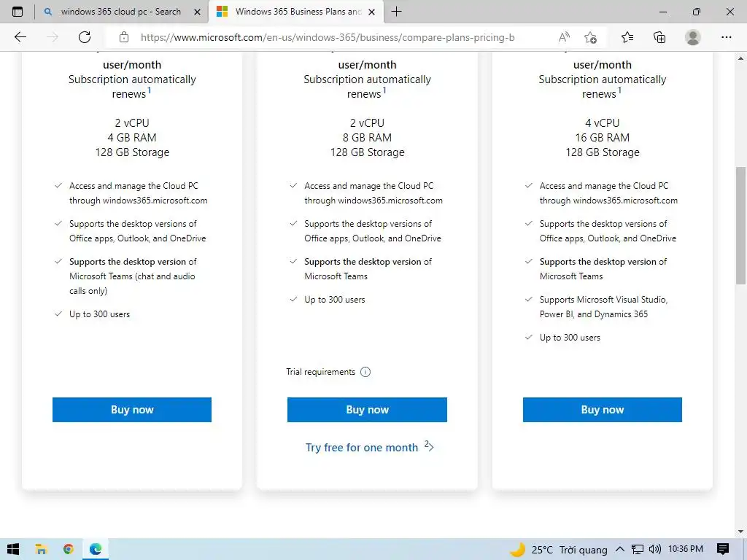Open the clock showing 10:36 PM
This screenshot has height=560, width=747.
click(686, 550)
